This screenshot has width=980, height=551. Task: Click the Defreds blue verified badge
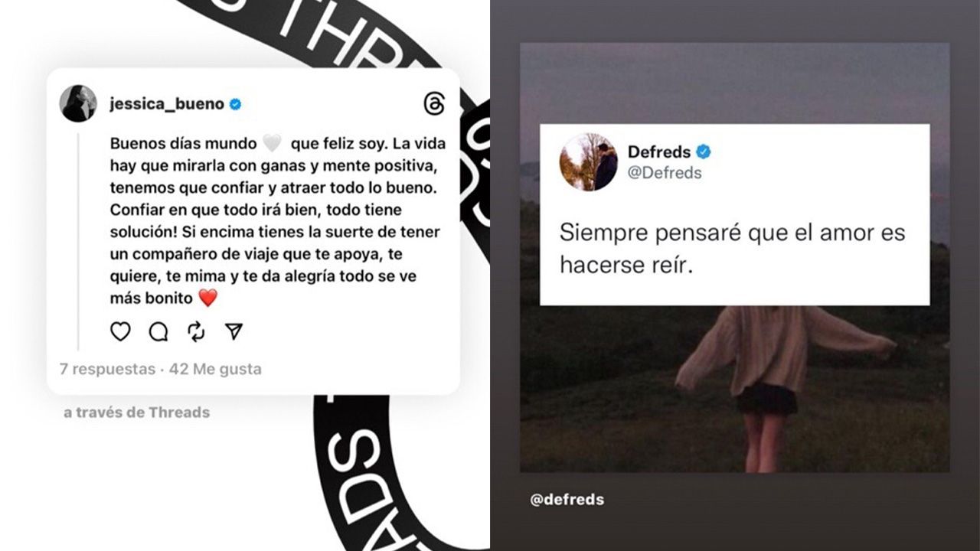point(703,152)
